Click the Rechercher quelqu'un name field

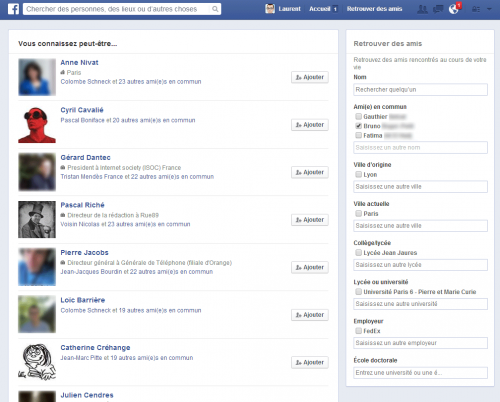pos(420,90)
